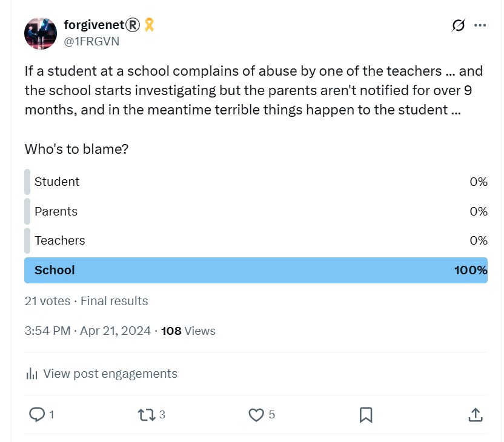504x442 pixels.
Task: Click the Grok slashed-circle icon
Action: click(x=458, y=25)
